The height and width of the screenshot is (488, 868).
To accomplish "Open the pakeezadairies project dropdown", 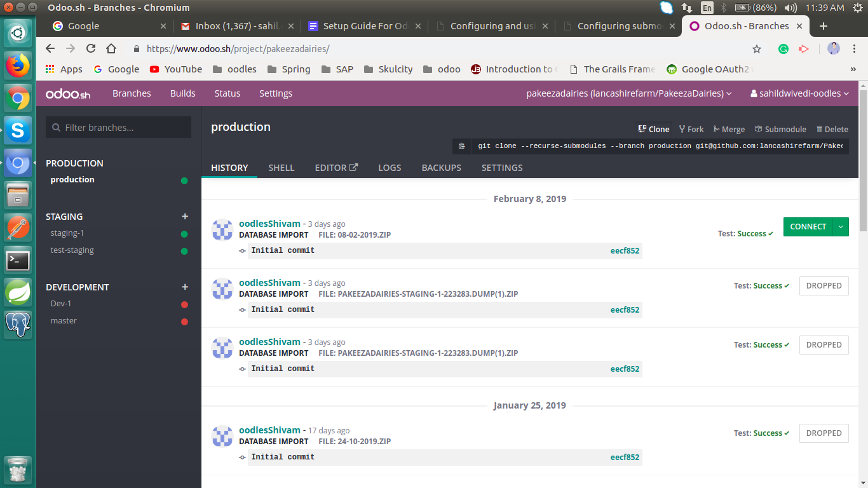I will coord(629,93).
